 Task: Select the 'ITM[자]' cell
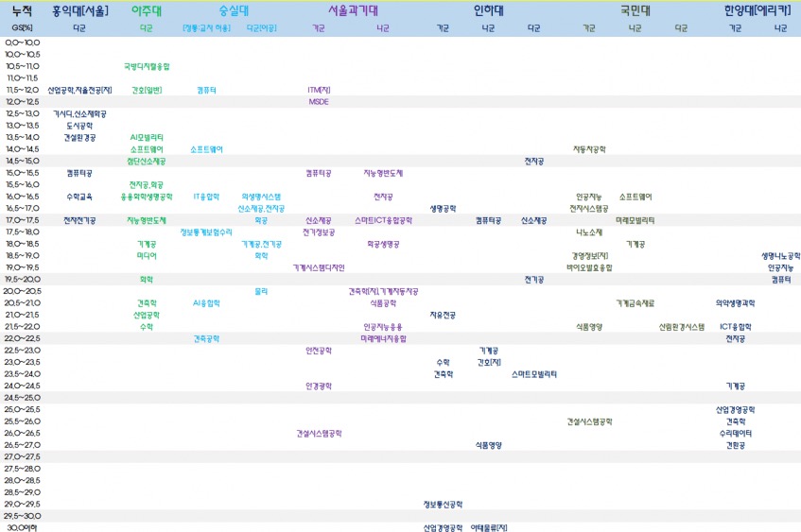pos(319,91)
